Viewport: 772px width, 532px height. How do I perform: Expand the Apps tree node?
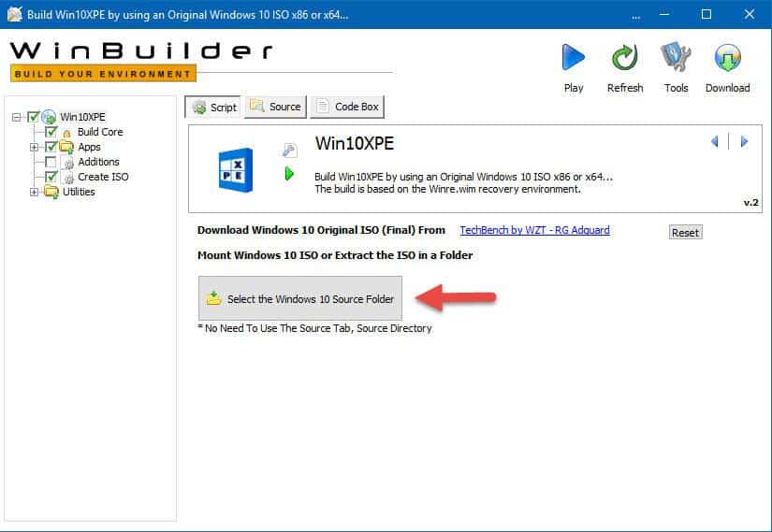click(34, 147)
